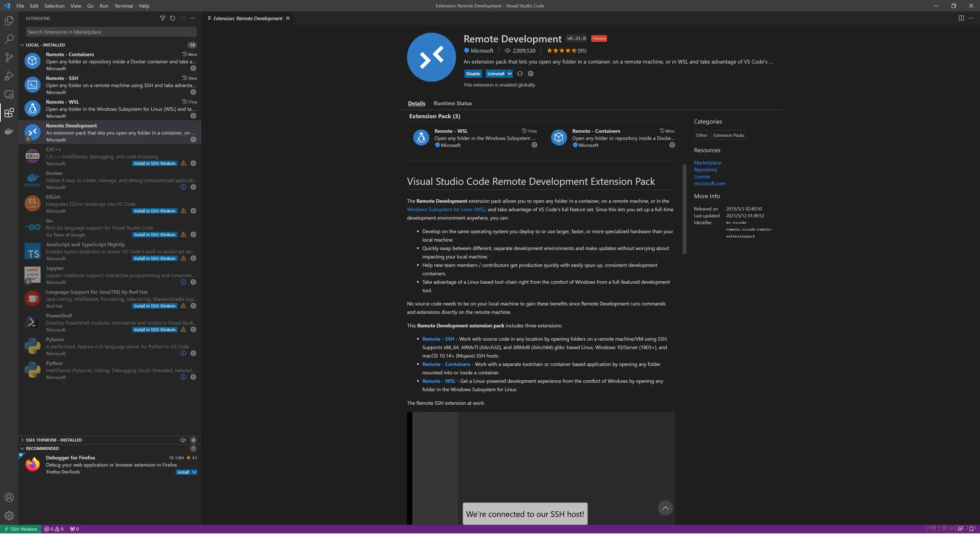Open manage gear for Remote - SSH extension

click(193, 92)
